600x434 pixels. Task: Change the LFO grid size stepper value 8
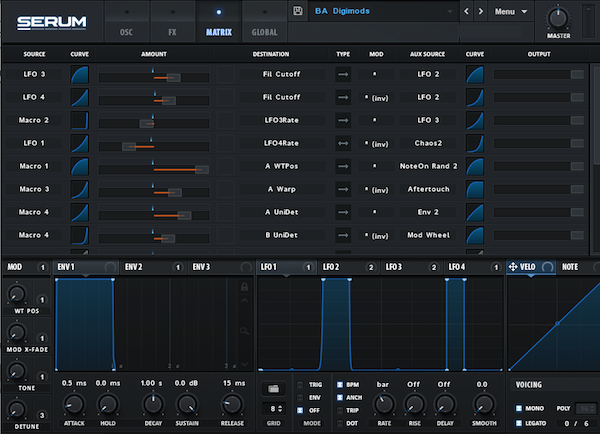click(274, 409)
